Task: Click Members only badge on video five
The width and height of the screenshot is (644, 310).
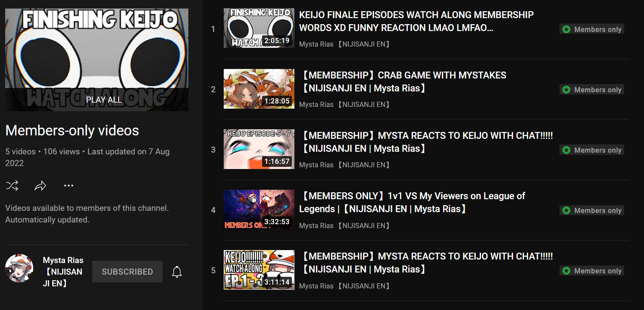Action: [592, 271]
